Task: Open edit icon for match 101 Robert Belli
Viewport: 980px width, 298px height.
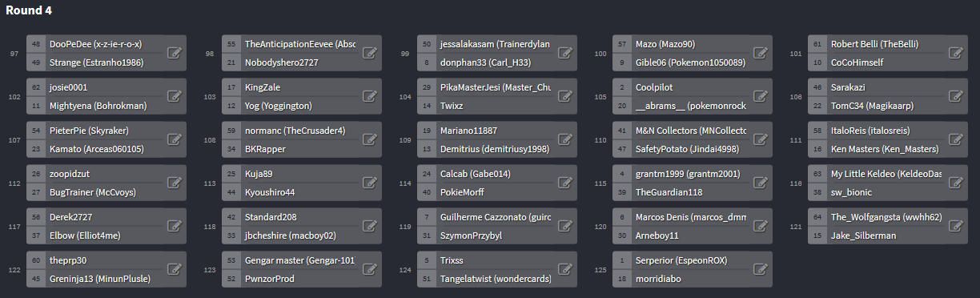Action: pyautogui.click(x=955, y=53)
